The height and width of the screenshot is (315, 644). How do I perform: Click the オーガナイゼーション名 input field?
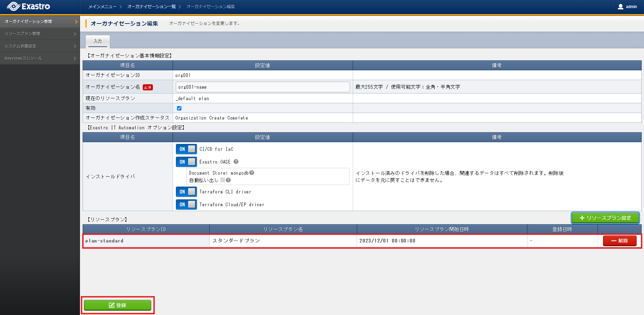(x=262, y=87)
